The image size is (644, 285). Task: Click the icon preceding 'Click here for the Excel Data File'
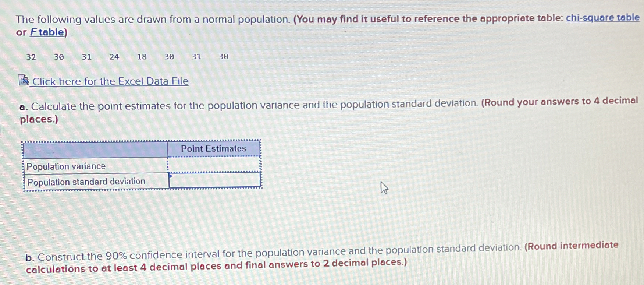tap(23, 80)
